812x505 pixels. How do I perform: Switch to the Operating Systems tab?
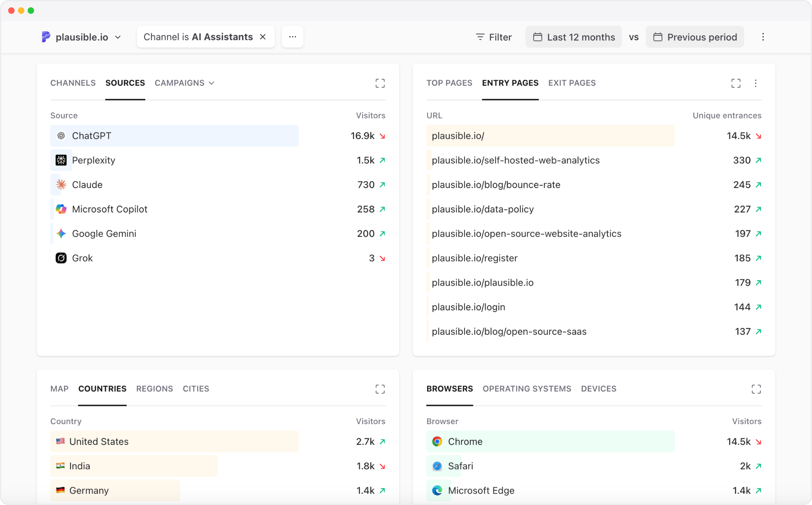[527, 389]
